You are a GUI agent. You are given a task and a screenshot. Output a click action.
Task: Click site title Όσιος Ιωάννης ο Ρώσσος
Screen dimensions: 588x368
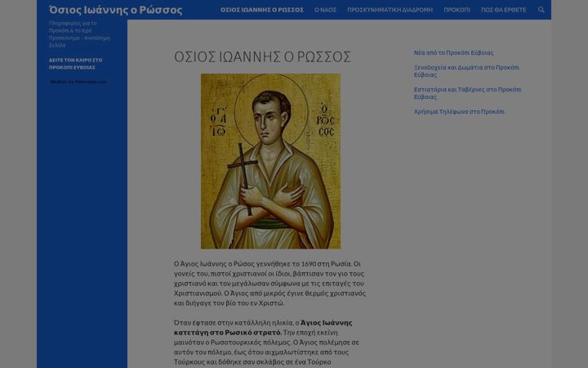(x=115, y=10)
